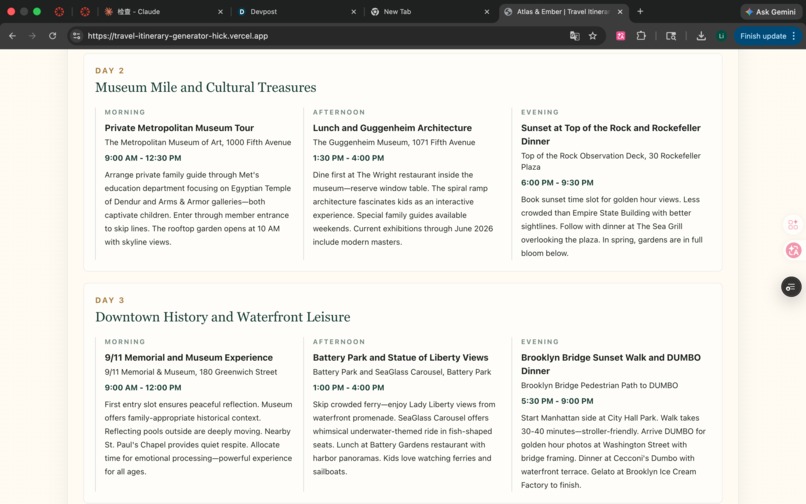Click the browser forward arrow
This screenshot has width=806, height=504.
coord(32,36)
